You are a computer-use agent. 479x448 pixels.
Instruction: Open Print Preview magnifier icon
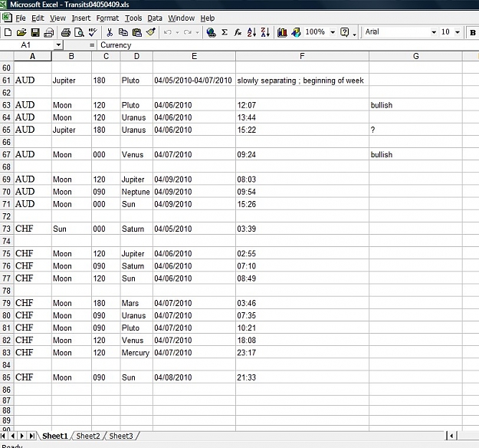point(79,32)
